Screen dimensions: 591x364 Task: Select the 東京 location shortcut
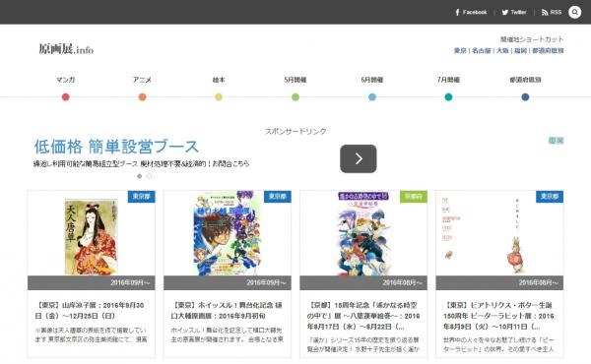click(460, 50)
